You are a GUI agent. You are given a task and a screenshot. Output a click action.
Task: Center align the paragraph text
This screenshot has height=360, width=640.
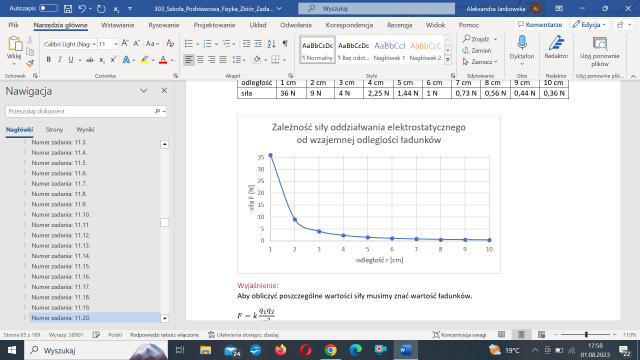[x=200, y=60]
